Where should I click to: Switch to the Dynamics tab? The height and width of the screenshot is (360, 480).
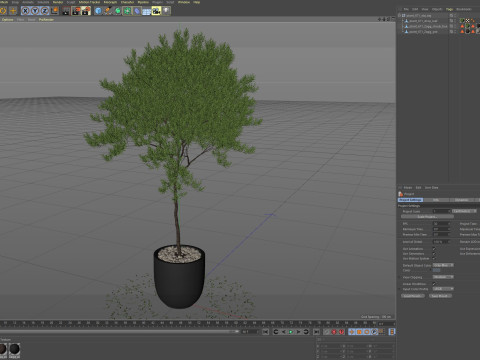pos(462,200)
